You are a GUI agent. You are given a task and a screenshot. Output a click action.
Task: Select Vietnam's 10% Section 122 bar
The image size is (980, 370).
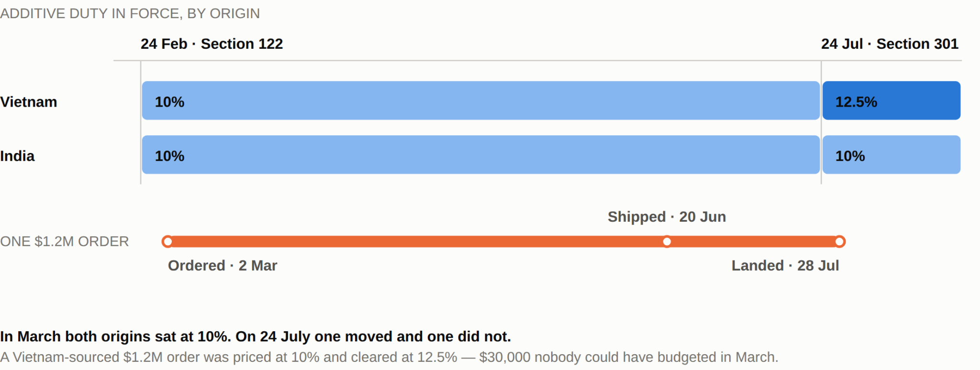pyautogui.click(x=481, y=100)
